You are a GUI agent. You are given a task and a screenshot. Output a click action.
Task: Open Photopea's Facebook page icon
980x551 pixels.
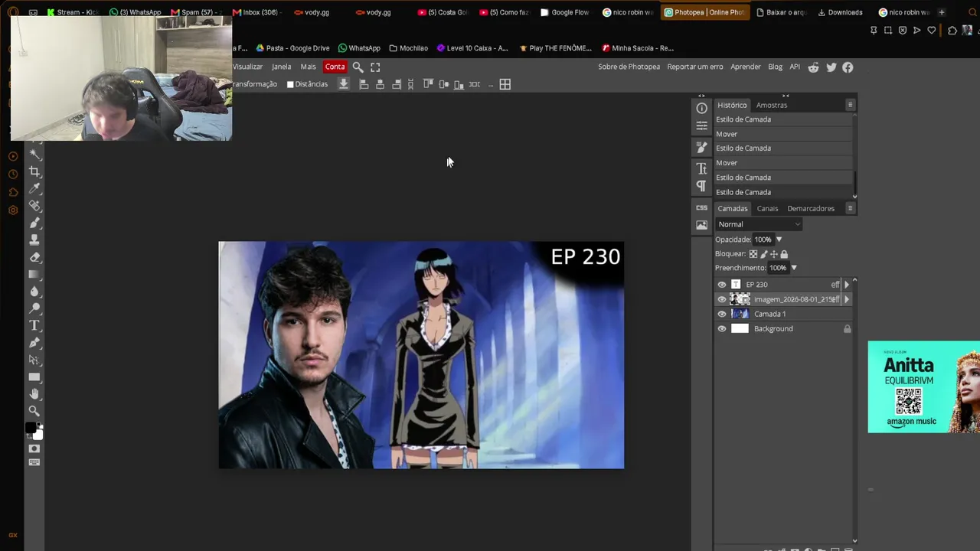pyautogui.click(x=848, y=67)
